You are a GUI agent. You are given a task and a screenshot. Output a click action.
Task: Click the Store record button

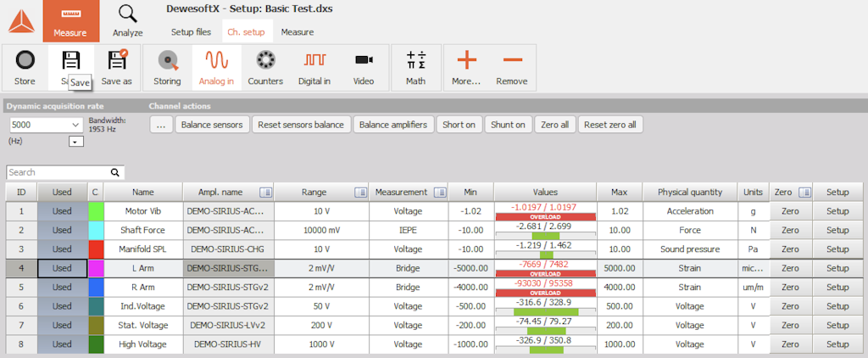pos(25,68)
